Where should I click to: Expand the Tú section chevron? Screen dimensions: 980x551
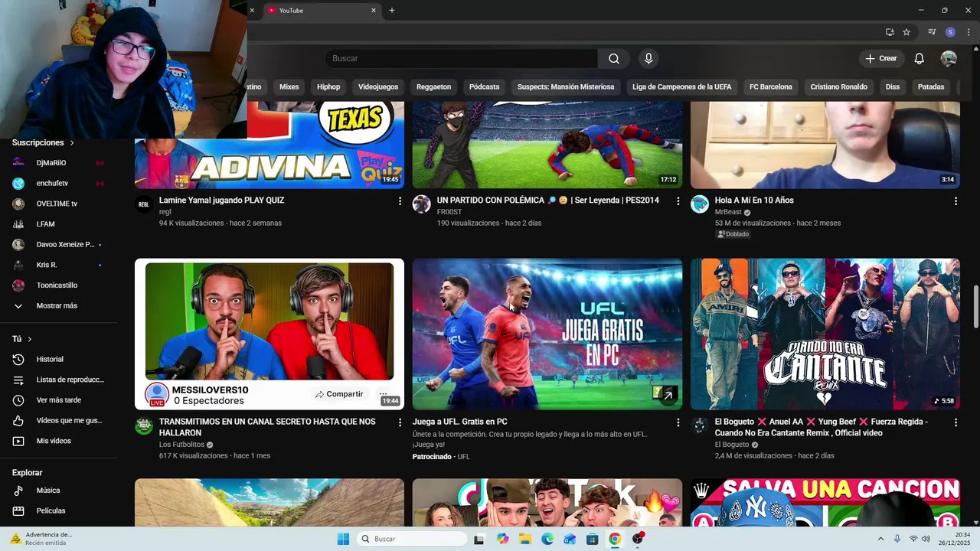(x=30, y=339)
